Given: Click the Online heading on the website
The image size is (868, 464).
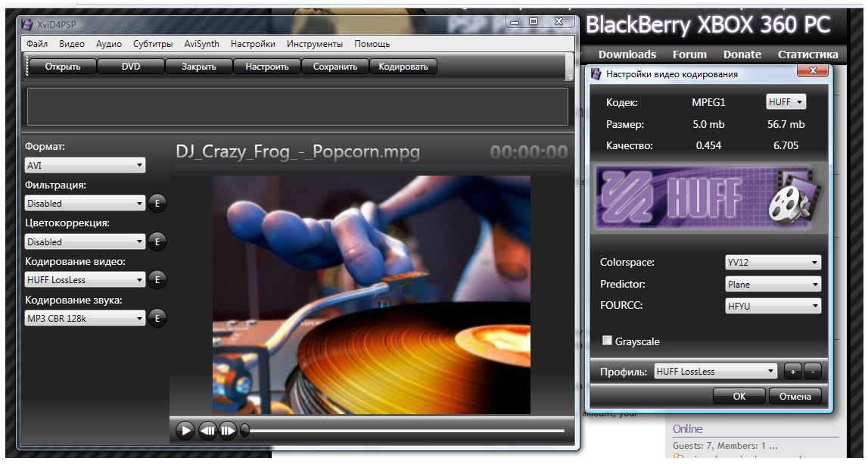Looking at the screenshot, I should click(688, 429).
